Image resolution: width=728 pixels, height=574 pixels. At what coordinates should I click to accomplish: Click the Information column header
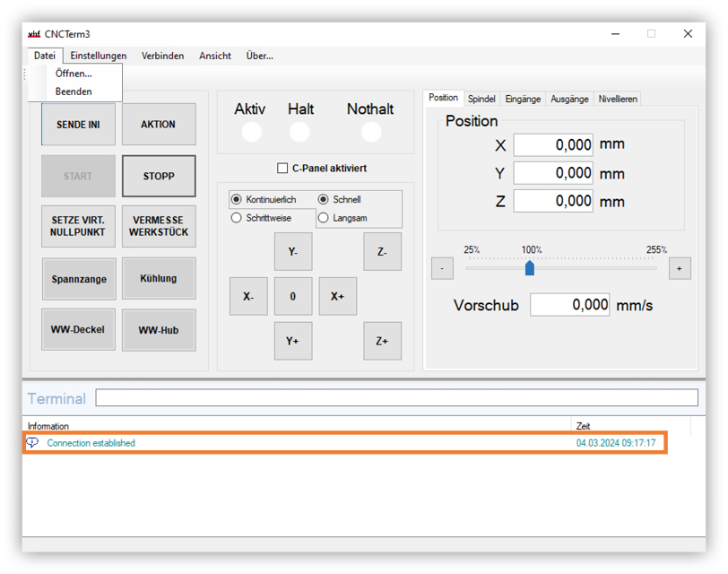(x=297, y=426)
